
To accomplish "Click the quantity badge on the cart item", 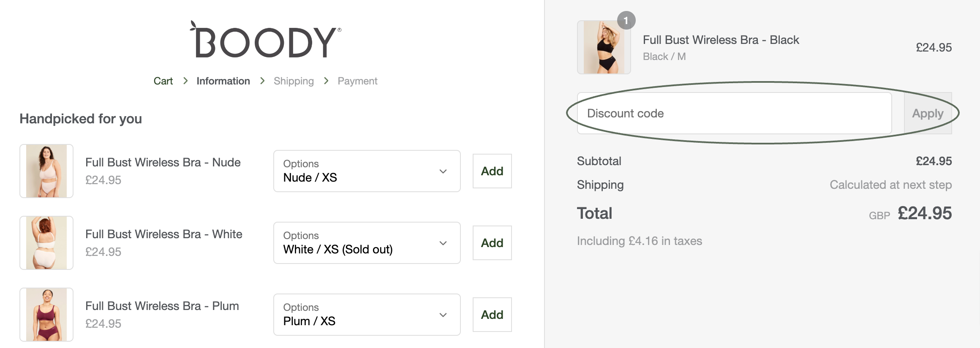I will [x=626, y=20].
